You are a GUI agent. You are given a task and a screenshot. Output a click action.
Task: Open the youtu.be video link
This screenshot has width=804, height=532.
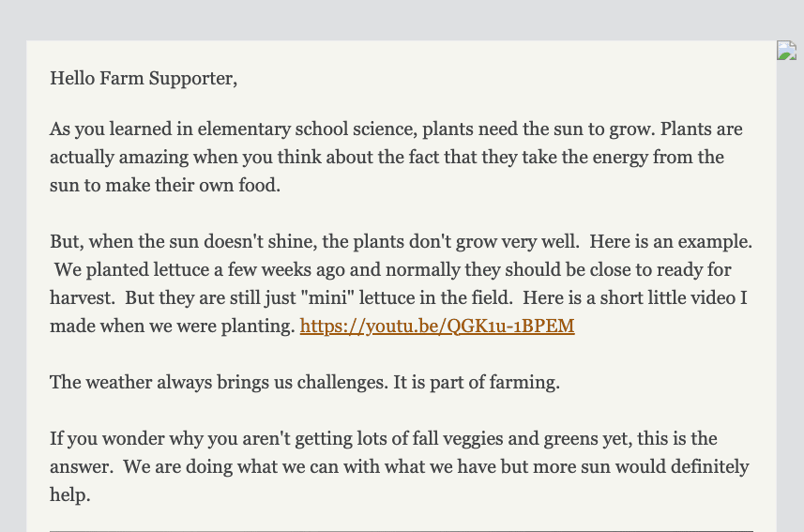click(x=436, y=327)
